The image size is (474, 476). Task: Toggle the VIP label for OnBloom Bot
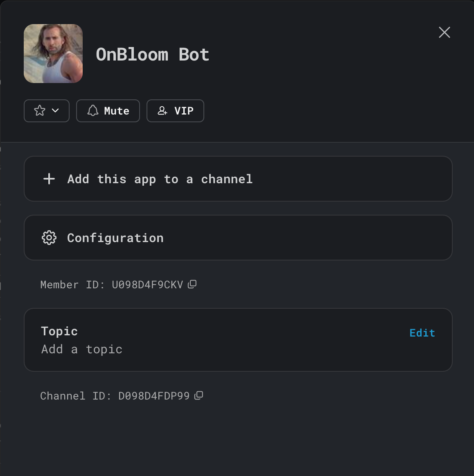click(184, 111)
